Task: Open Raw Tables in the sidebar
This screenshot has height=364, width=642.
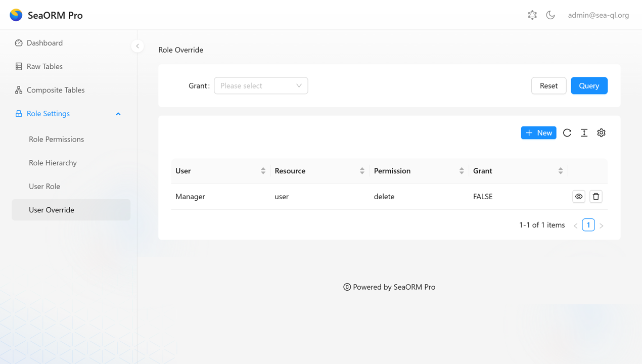Action: tap(44, 67)
